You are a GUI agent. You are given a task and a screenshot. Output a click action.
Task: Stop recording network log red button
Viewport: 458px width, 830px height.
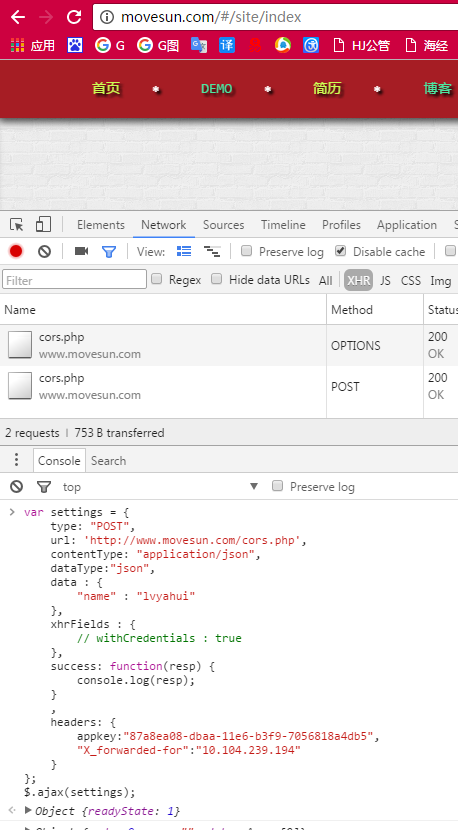16,251
